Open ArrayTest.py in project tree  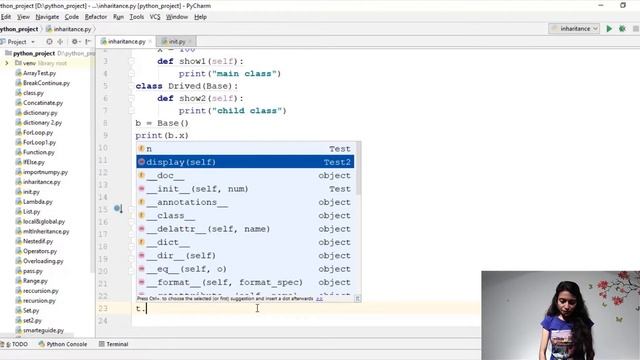(x=39, y=73)
